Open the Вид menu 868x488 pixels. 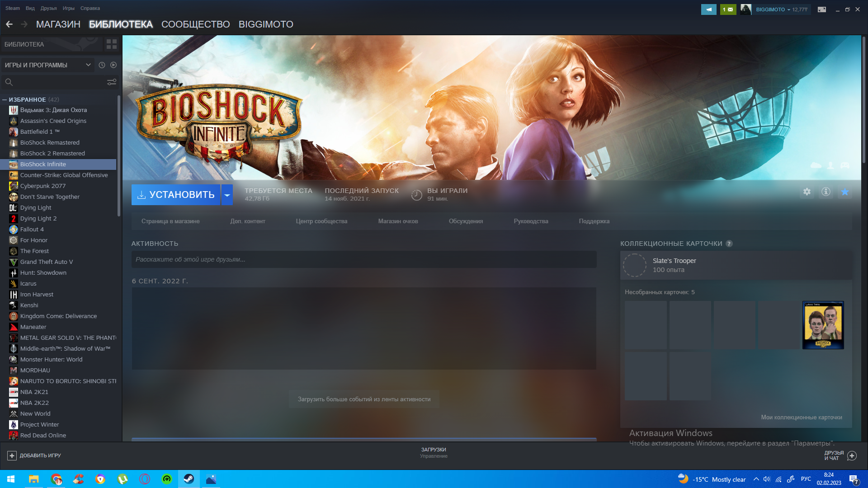coord(30,8)
